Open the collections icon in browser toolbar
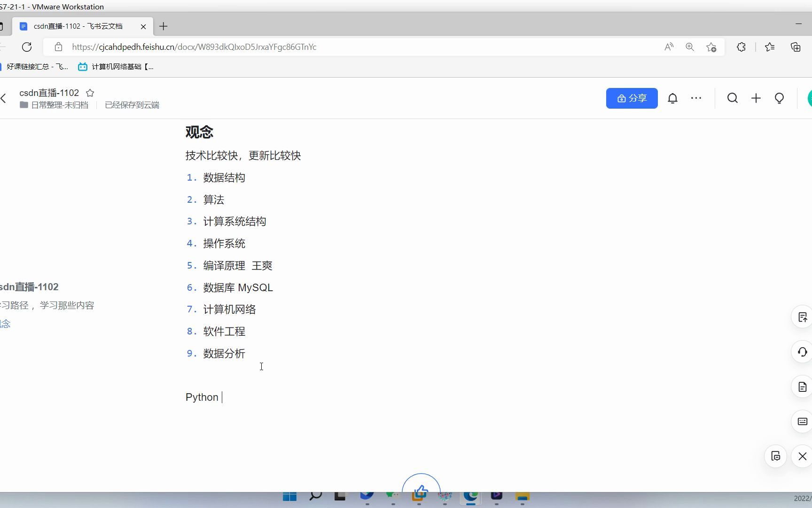 tap(796, 47)
